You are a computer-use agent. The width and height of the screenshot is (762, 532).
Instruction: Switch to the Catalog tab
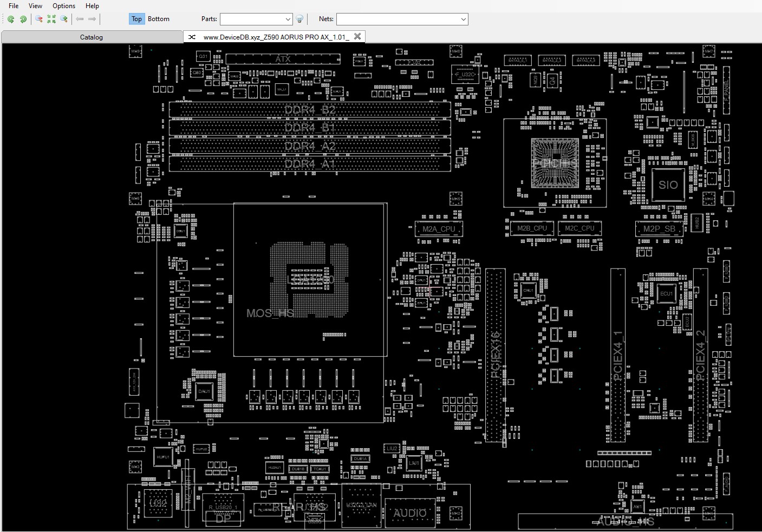click(92, 37)
